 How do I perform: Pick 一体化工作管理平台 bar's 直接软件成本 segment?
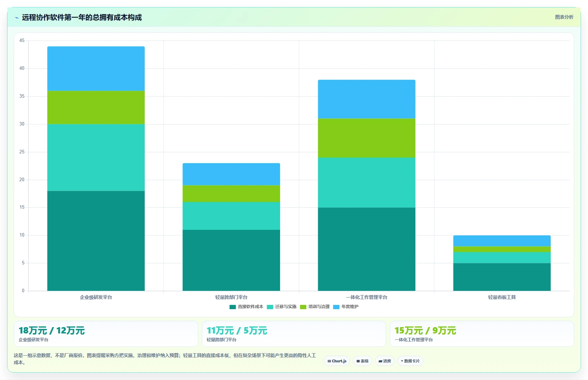point(366,249)
